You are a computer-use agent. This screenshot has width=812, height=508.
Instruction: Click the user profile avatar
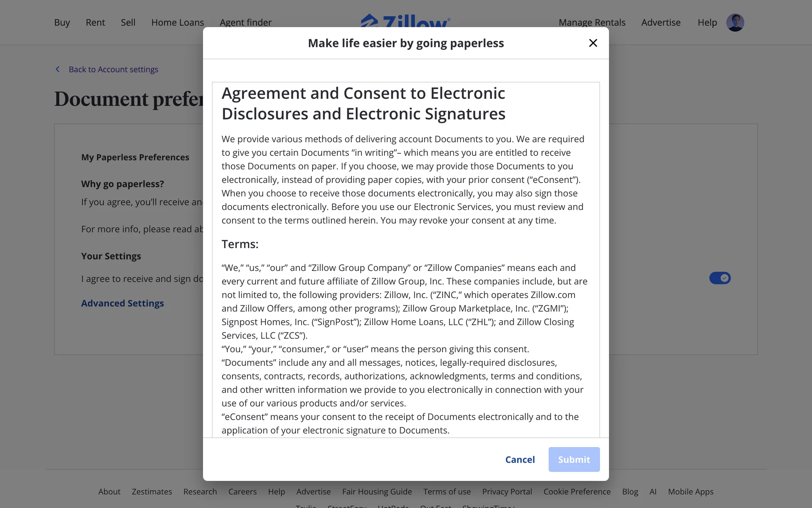[735, 22]
